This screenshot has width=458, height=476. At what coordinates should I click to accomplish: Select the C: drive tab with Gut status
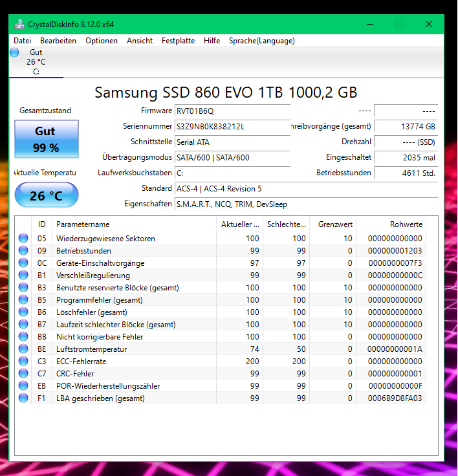(36, 62)
